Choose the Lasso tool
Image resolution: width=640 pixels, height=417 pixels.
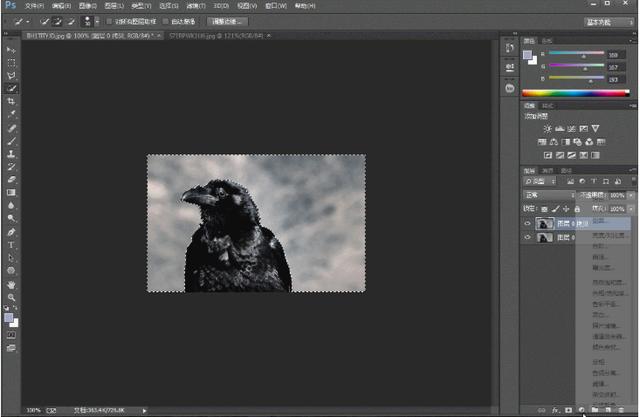click(x=11, y=75)
